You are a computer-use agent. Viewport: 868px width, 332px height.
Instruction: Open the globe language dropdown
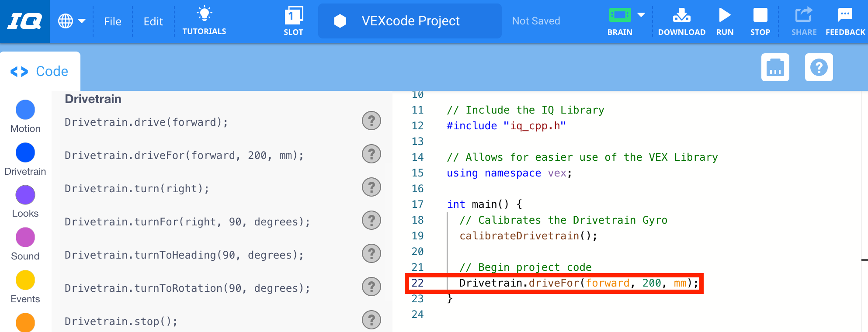72,21
